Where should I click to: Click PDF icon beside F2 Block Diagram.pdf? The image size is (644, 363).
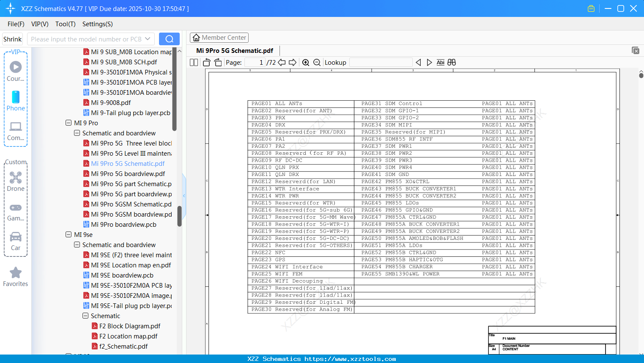coord(95,326)
